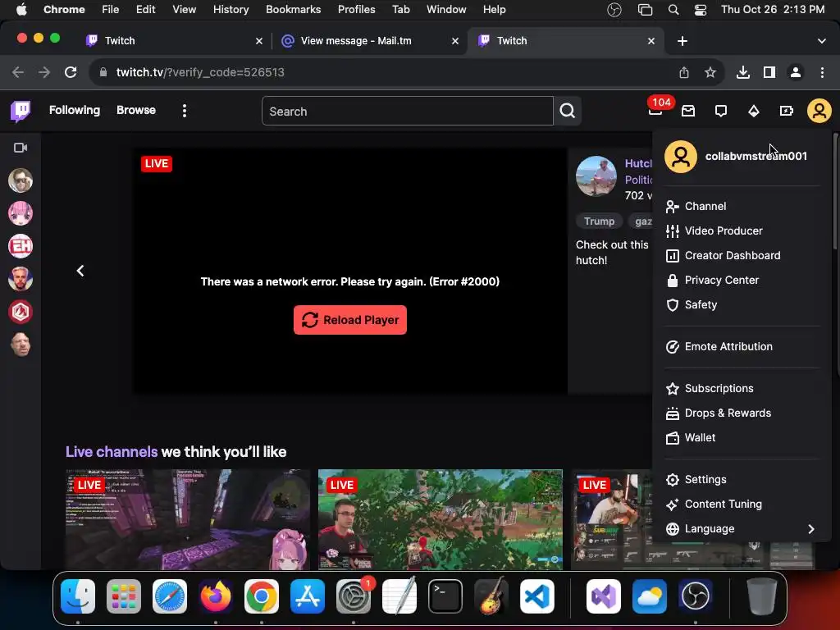Bookmark this page with the star icon
The image size is (840, 630).
[710, 72]
